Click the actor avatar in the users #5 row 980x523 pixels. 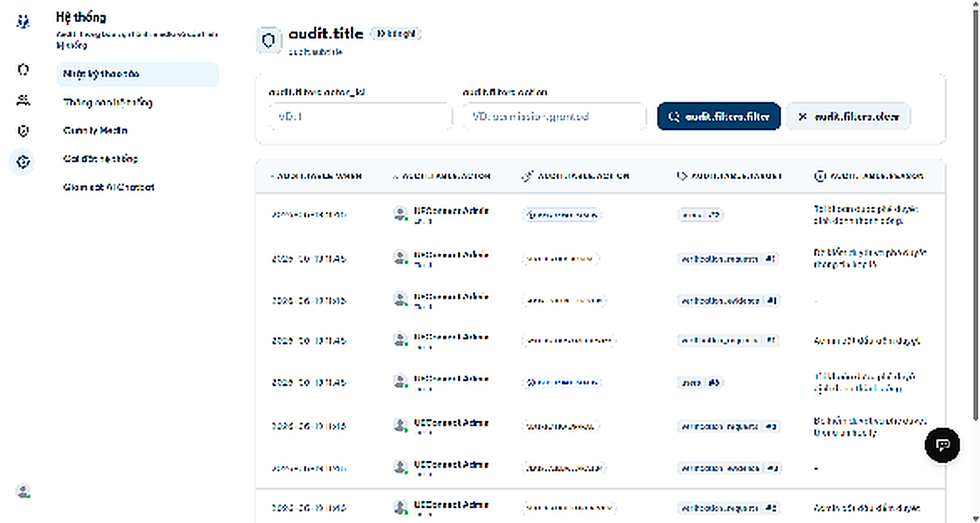401,382
